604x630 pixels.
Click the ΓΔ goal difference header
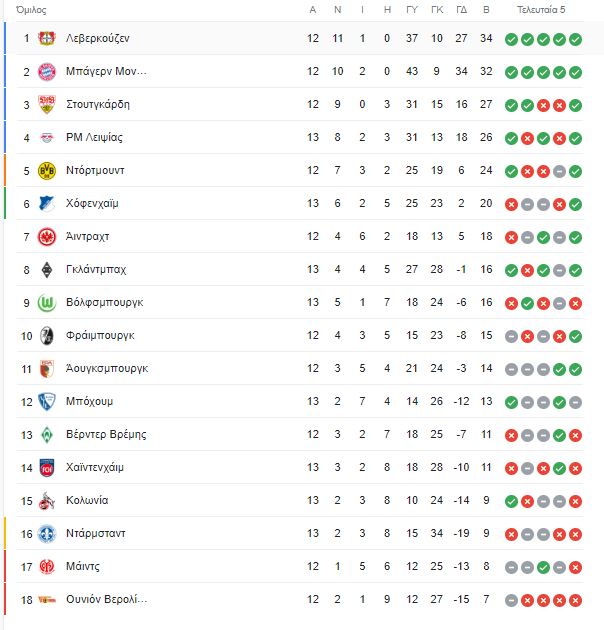pyautogui.click(x=461, y=10)
